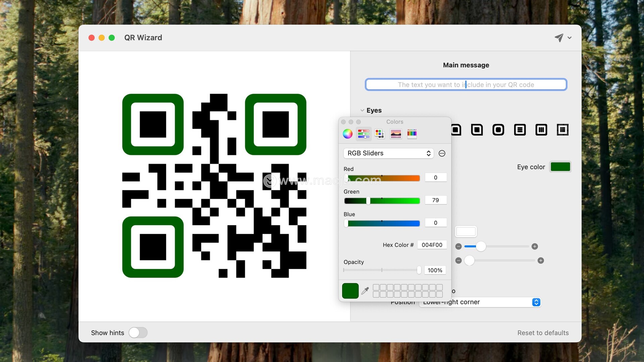Click the Hex Color field 004F00
Screen dimensions: 644x362
(x=432, y=245)
